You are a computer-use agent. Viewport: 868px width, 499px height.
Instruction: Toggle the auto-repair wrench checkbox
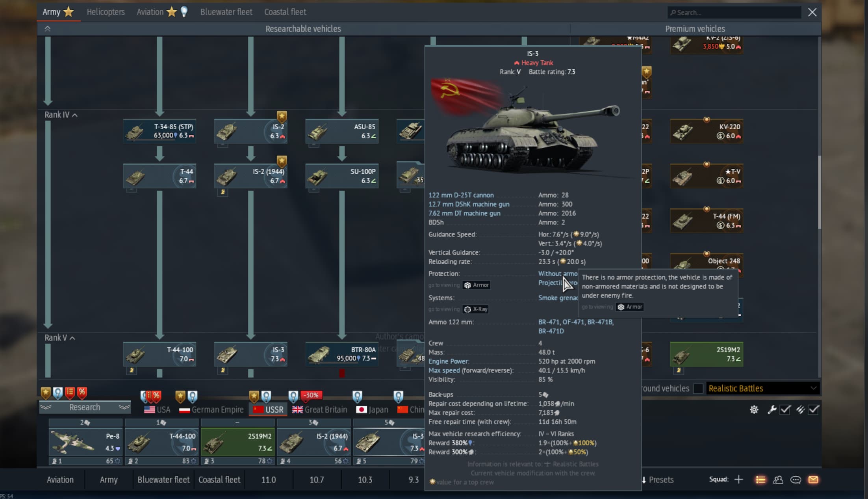[x=785, y=410]
